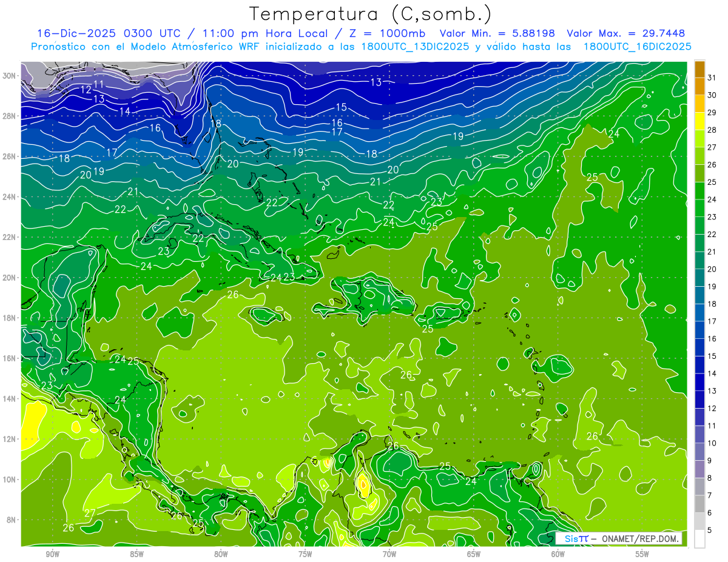Click the 20N latitude axis label
This screenshot has width=728, height=562.
coord(10,278)
